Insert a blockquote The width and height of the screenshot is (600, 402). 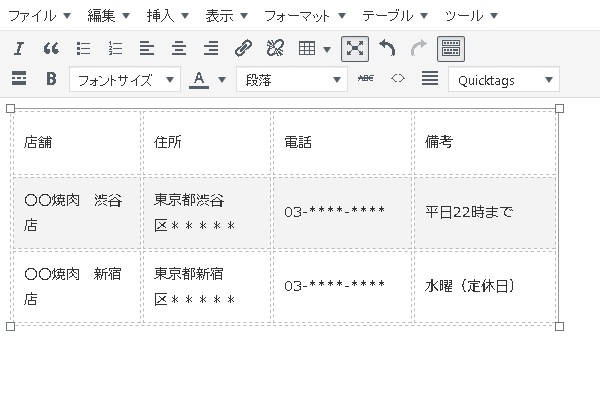tap(51, 48)
